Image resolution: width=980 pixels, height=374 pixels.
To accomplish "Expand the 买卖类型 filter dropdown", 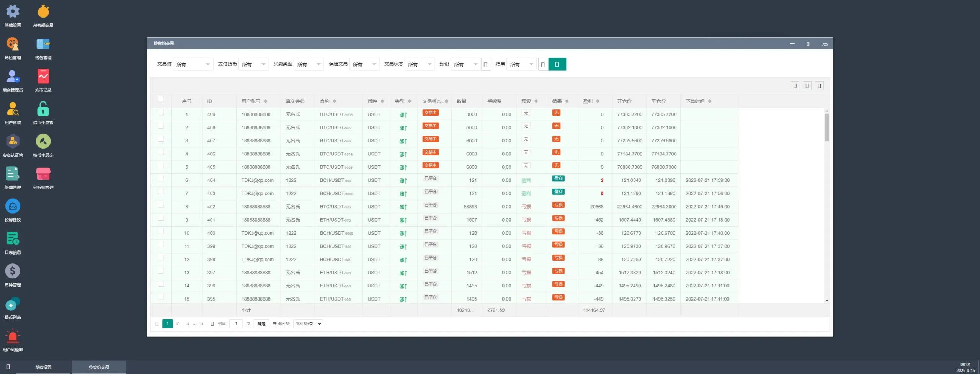I will pos(309,64).
